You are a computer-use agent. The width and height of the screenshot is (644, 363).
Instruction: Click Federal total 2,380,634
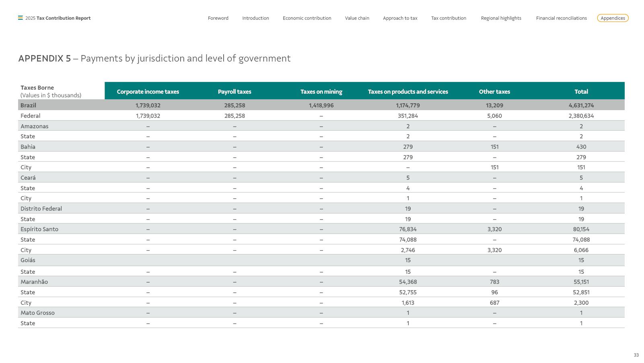click(x=581, y=116)
